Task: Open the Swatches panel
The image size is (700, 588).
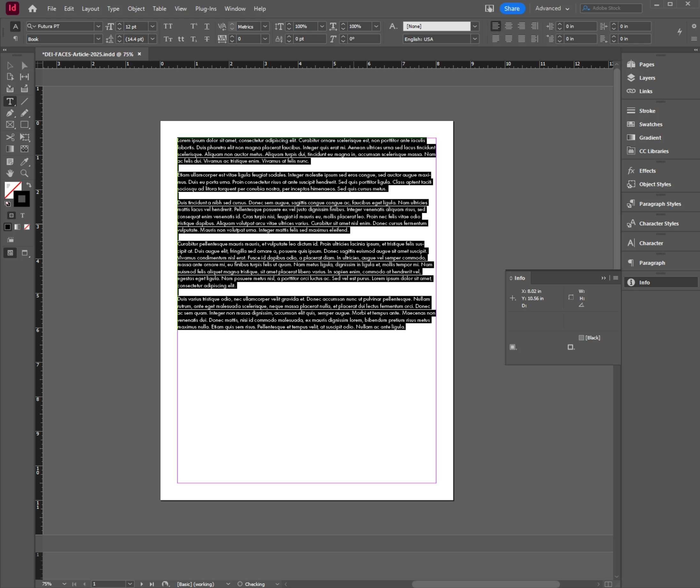Action: (x=650, y=124)
